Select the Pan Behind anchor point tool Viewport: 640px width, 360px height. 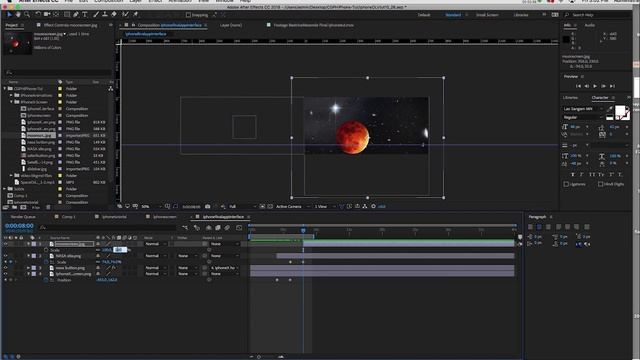tap(56, 15)
